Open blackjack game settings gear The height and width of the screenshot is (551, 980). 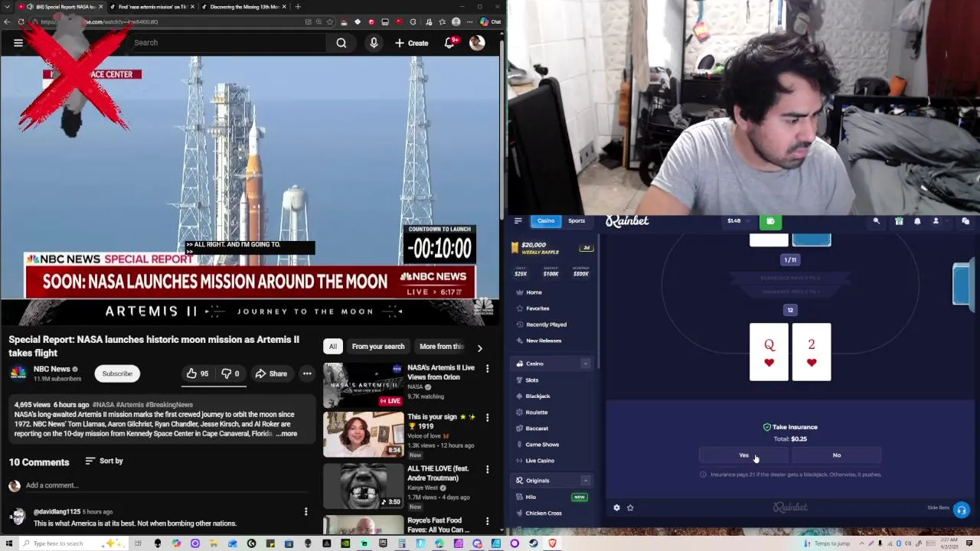click(616, 507)
